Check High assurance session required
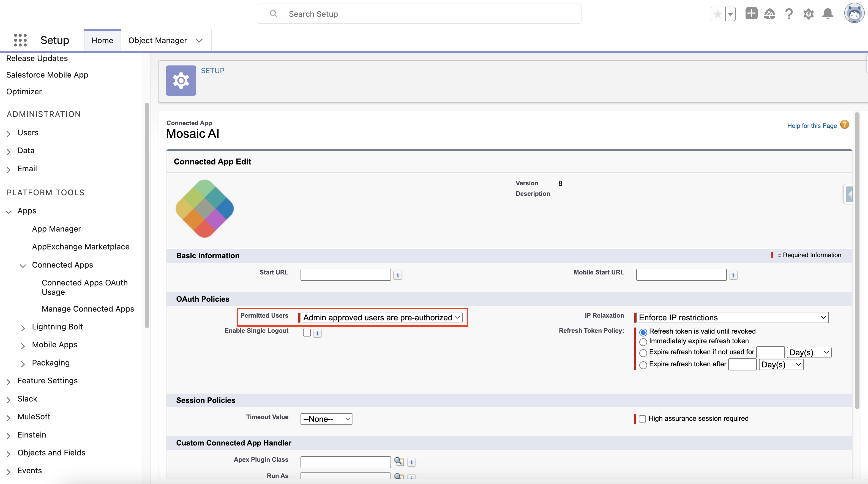 pos(642,419)
